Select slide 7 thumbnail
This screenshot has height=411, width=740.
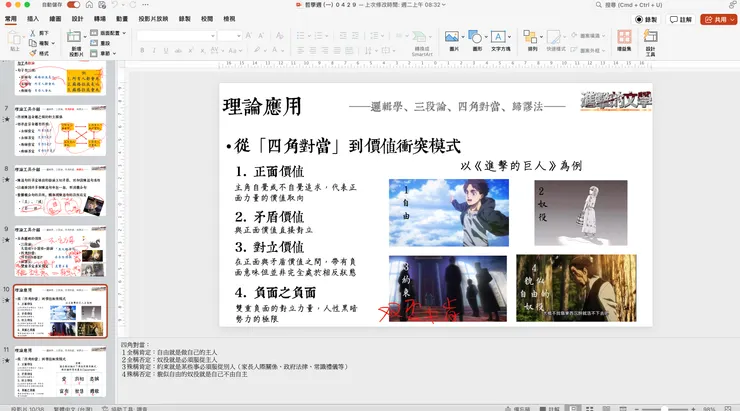pos(60,130)
